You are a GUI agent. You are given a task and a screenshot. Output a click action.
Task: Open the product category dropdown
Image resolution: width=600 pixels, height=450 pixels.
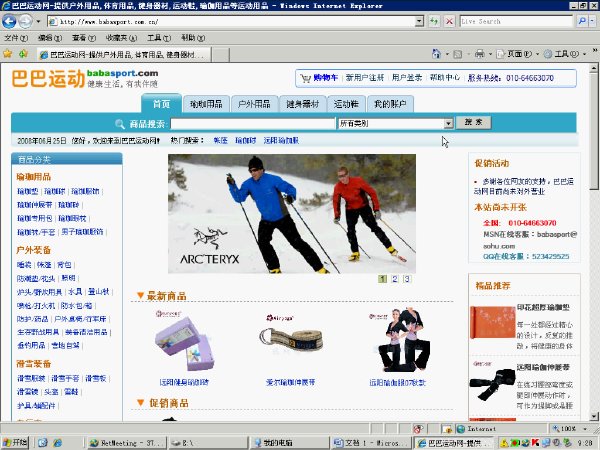(448, 124)
